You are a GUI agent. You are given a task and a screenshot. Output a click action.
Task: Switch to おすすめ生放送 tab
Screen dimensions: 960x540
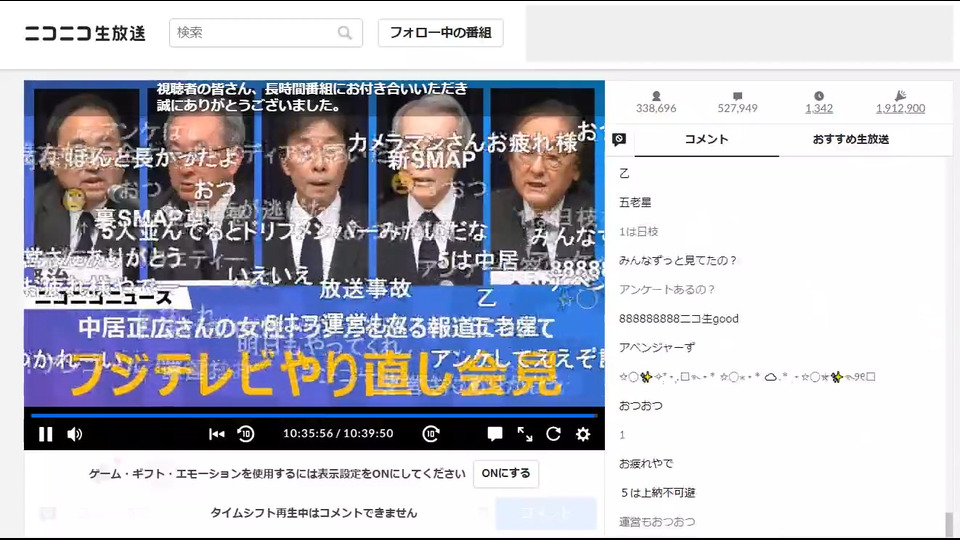pos(850,140)
